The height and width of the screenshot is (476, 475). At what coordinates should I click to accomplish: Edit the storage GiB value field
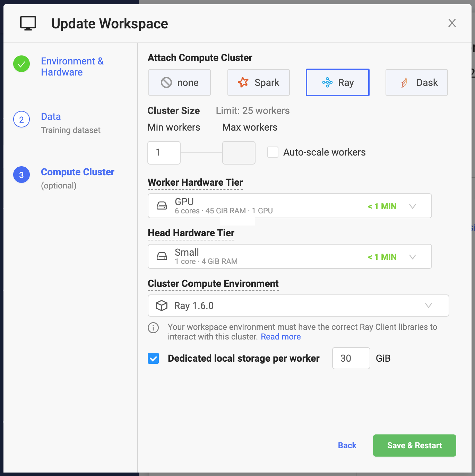(x=351, y=358)
